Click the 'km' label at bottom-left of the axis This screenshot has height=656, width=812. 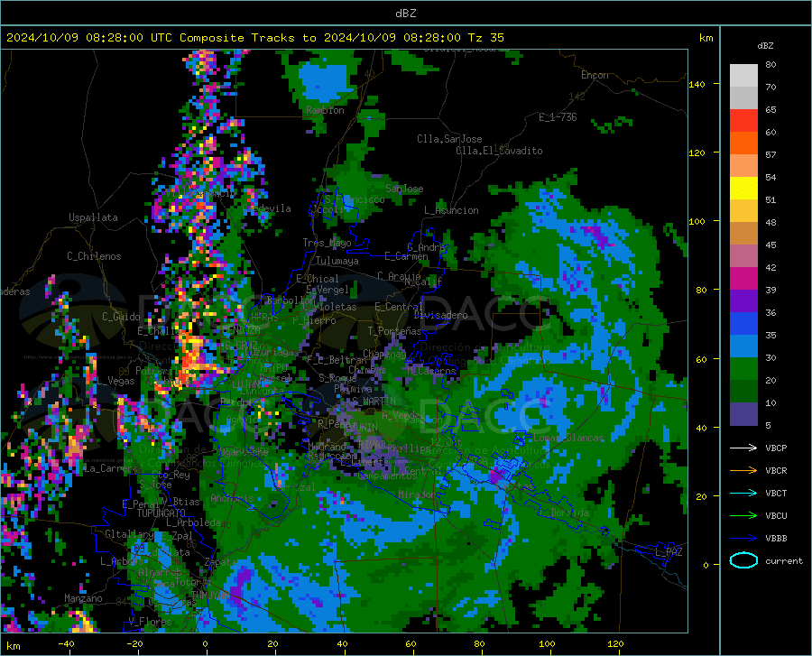click(13, 646)
